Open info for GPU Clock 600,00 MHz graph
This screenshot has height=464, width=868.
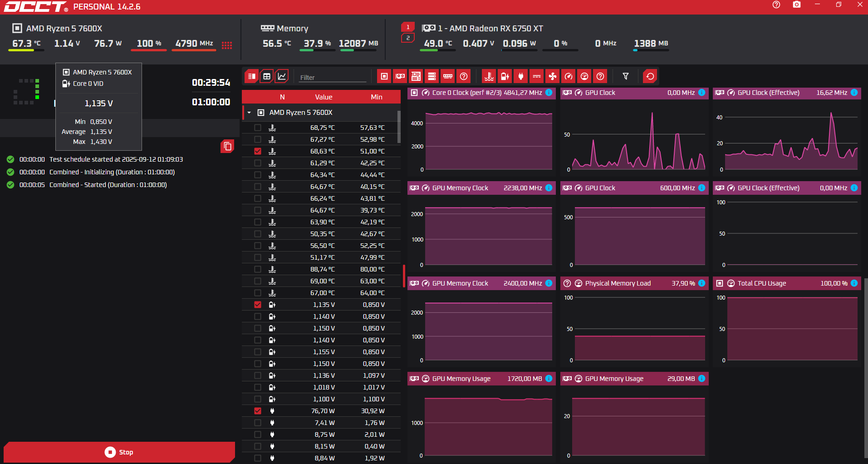coord(702,188)
